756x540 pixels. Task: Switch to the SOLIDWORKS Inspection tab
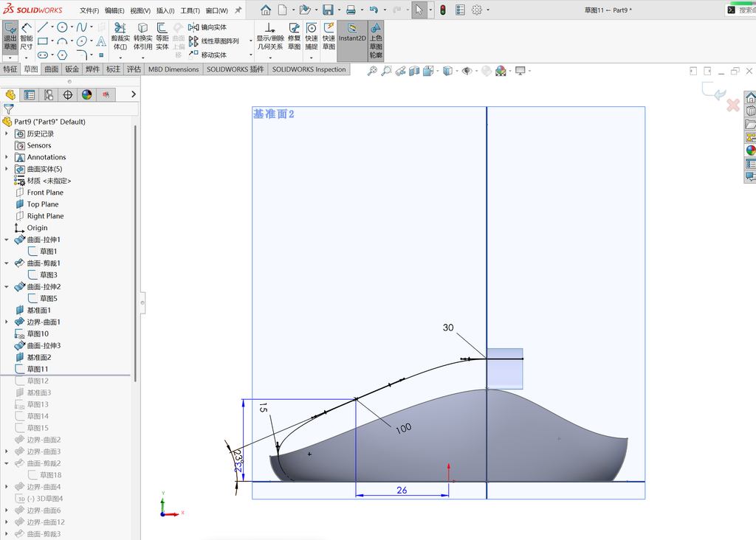[x=309, y=69]
